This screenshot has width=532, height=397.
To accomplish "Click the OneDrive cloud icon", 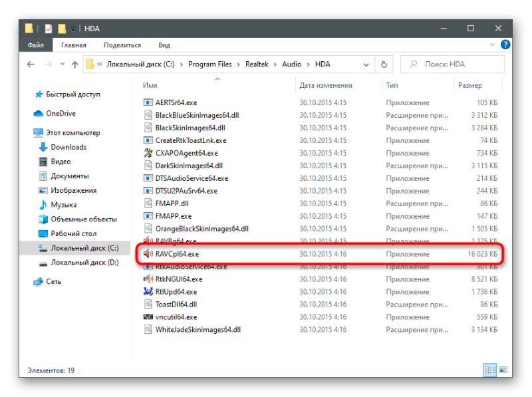I will (x=39, y=114).
